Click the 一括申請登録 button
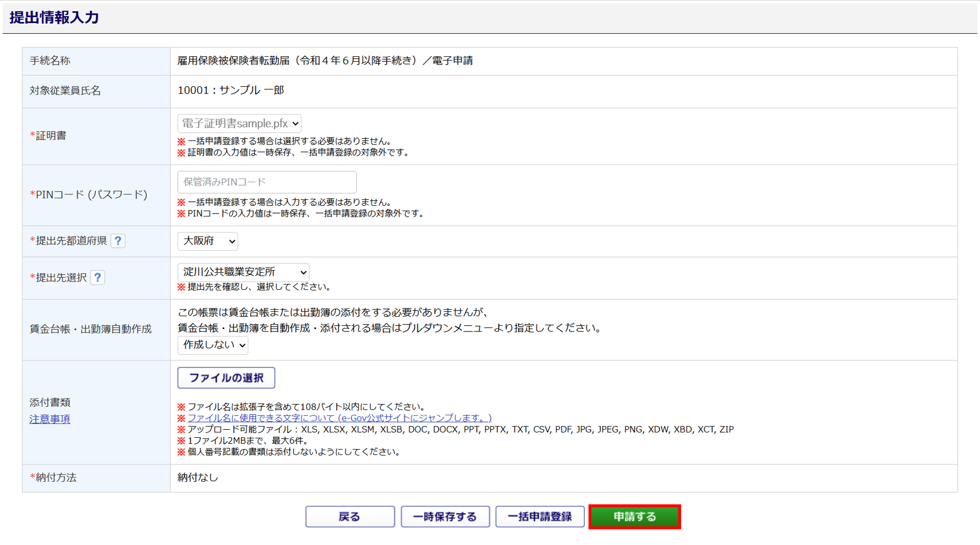980x545 pixels. [x=539, y=517]
